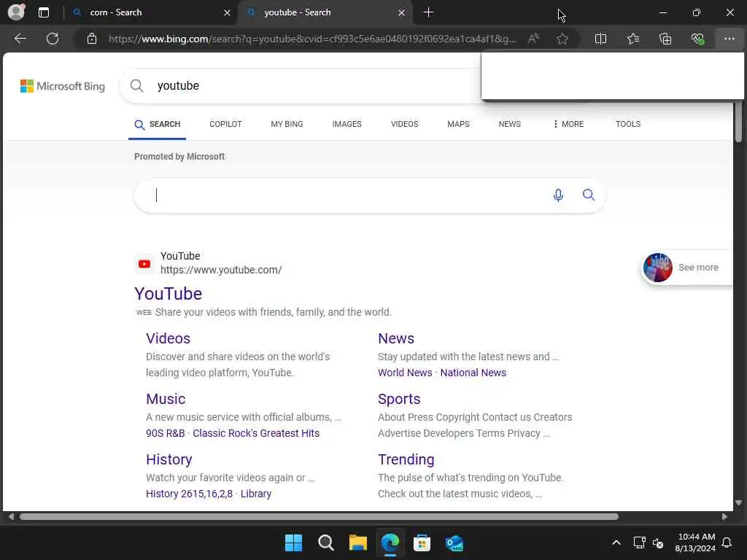This screenshot has height=560, width=747.
Task: Select the SEARCH tab
Action: tap(158, 124)
